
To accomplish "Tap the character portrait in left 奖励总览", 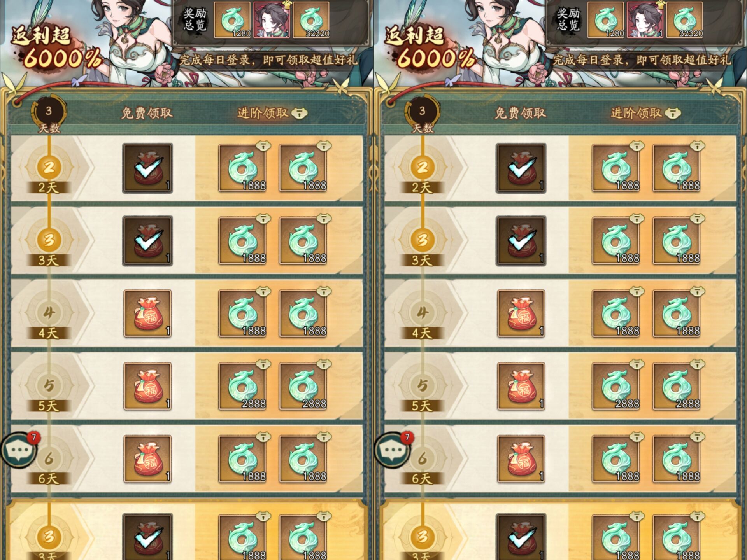I will [271, 20].
